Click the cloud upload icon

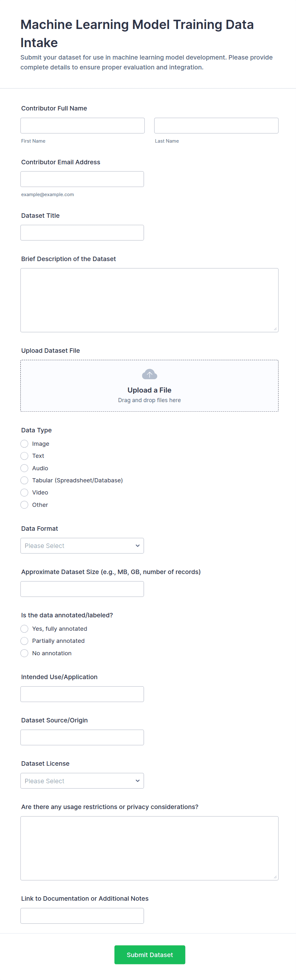click(x=149, y=374)
